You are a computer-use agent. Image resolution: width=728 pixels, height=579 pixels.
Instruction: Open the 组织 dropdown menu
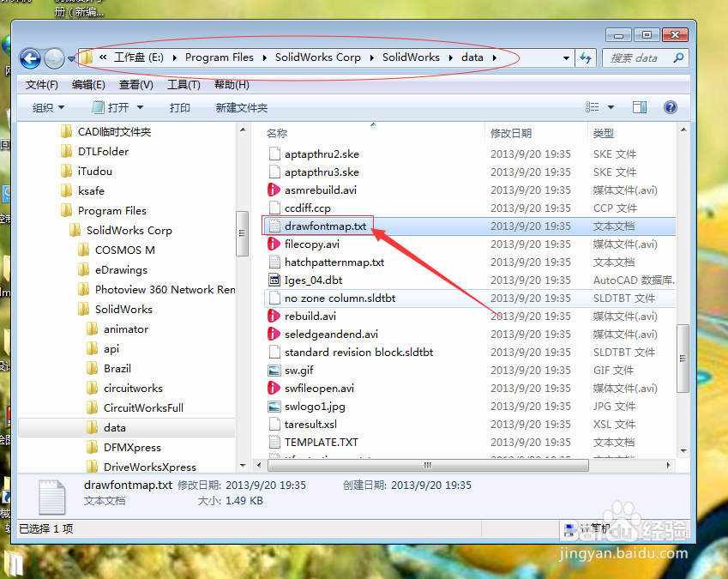tap(47, 106)
